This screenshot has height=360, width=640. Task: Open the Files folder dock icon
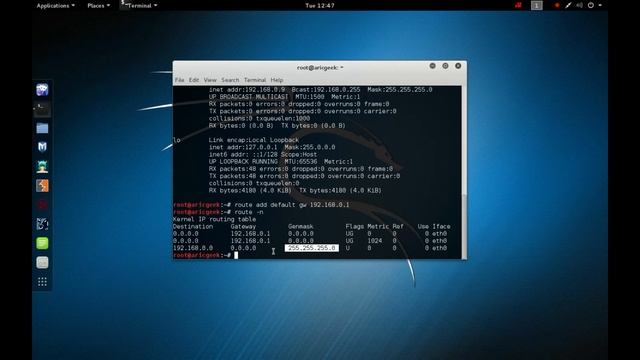(x=42, y=128)
